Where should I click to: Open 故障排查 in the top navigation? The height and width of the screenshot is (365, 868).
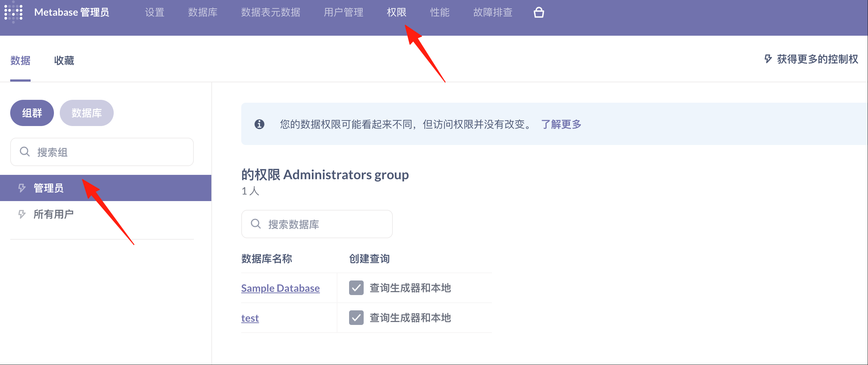493,12
